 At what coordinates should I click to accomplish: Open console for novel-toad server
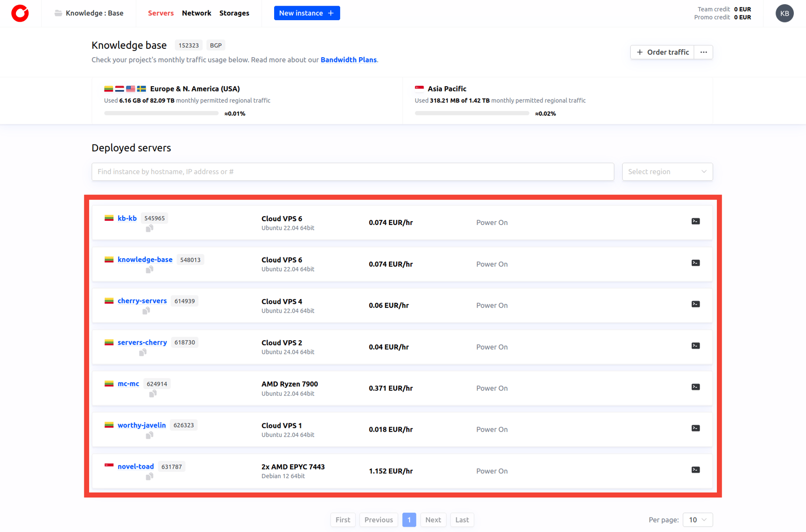coord(695,470)
